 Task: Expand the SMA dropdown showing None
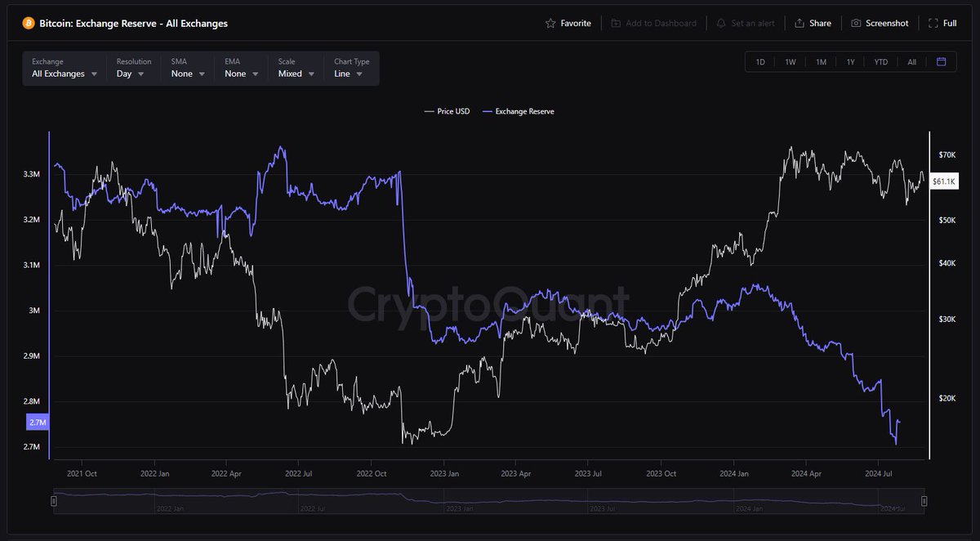pyautogui.click(x=188, y=68)
